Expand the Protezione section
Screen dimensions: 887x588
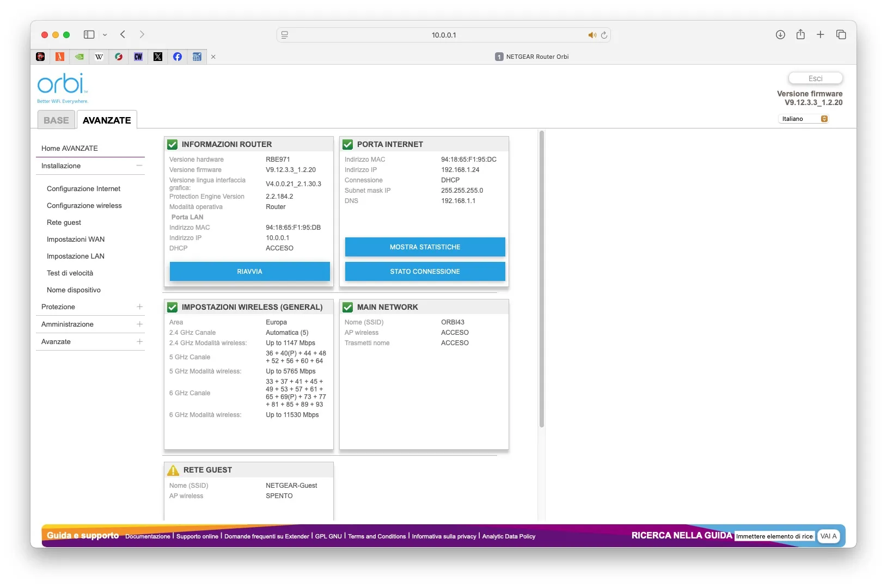139,307
